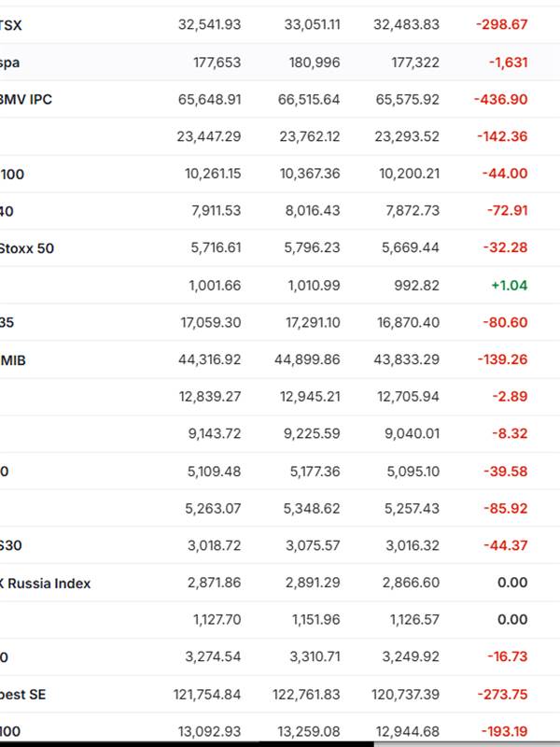Screen dimensions: 560x747
Task: Click the 5,348.62 cell
Action: 312,508
